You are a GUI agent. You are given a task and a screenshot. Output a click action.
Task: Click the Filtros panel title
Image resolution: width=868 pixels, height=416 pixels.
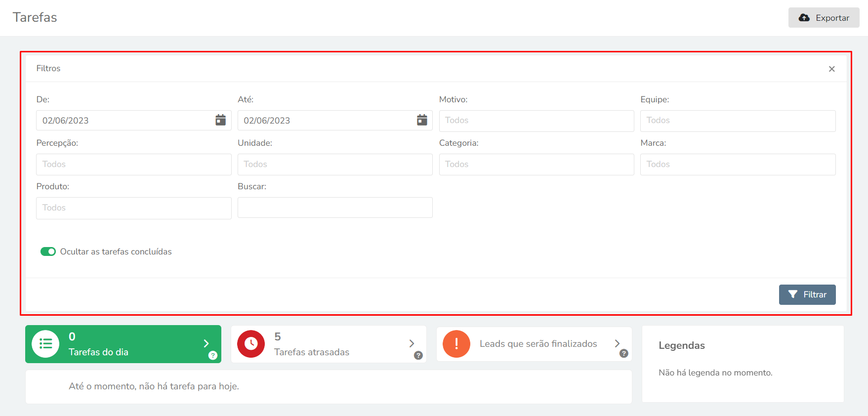point(48,68)
